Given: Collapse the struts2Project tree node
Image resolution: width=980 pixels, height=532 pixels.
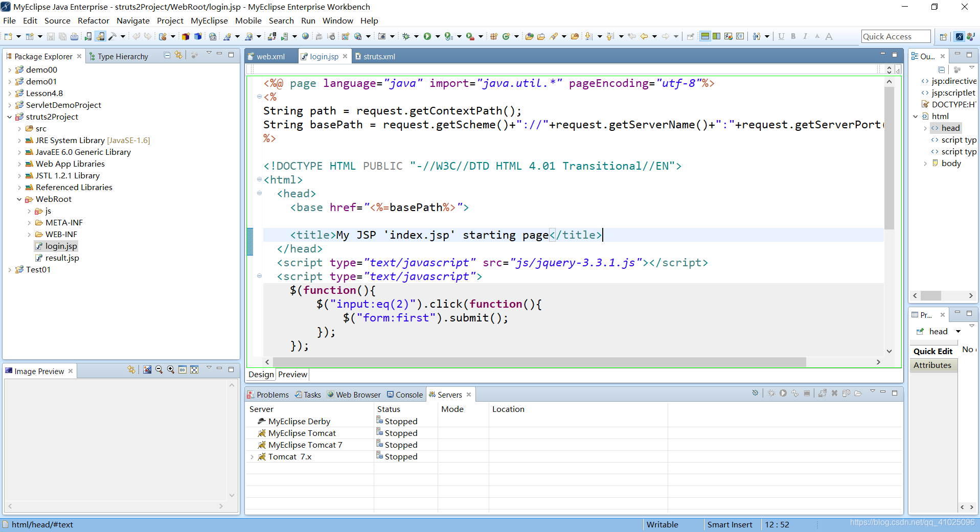Looking at the screenshot, I should (10, 117).
